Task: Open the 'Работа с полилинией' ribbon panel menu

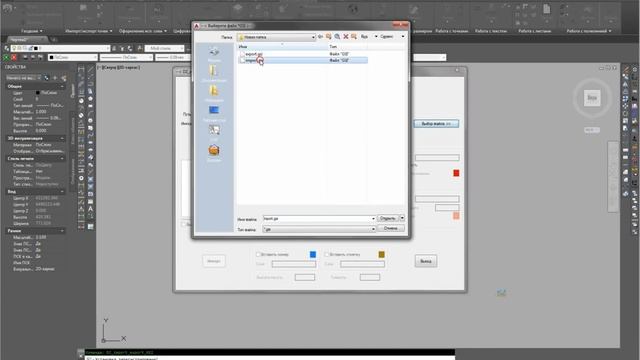Action: click(589, 31)
